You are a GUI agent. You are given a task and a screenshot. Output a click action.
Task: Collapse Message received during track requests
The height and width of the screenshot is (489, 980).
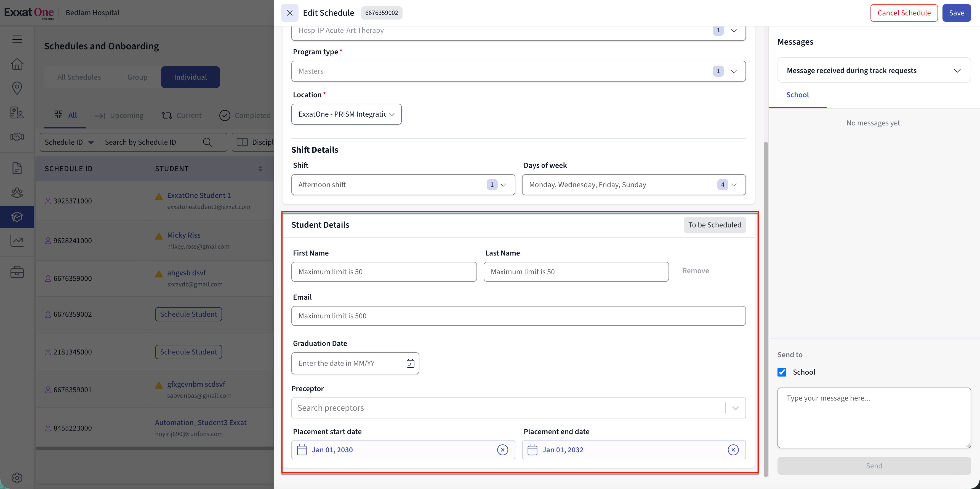(874, 70)
